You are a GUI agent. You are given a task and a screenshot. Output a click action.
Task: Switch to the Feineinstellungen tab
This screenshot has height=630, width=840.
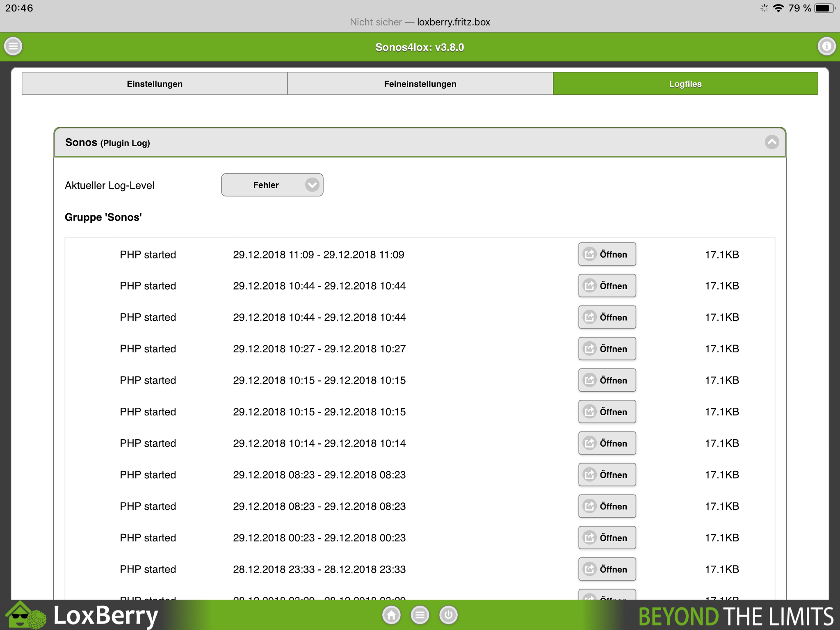420,84
